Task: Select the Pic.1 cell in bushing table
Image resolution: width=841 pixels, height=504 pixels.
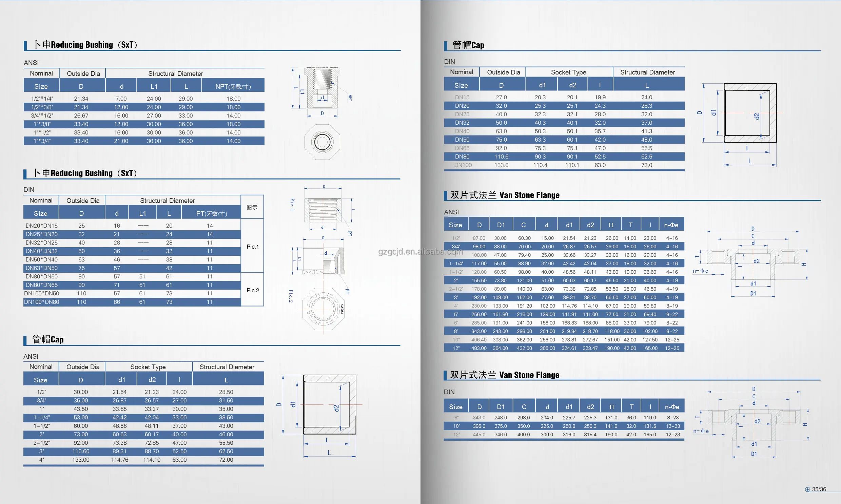Action: click(x=253, y=247)
